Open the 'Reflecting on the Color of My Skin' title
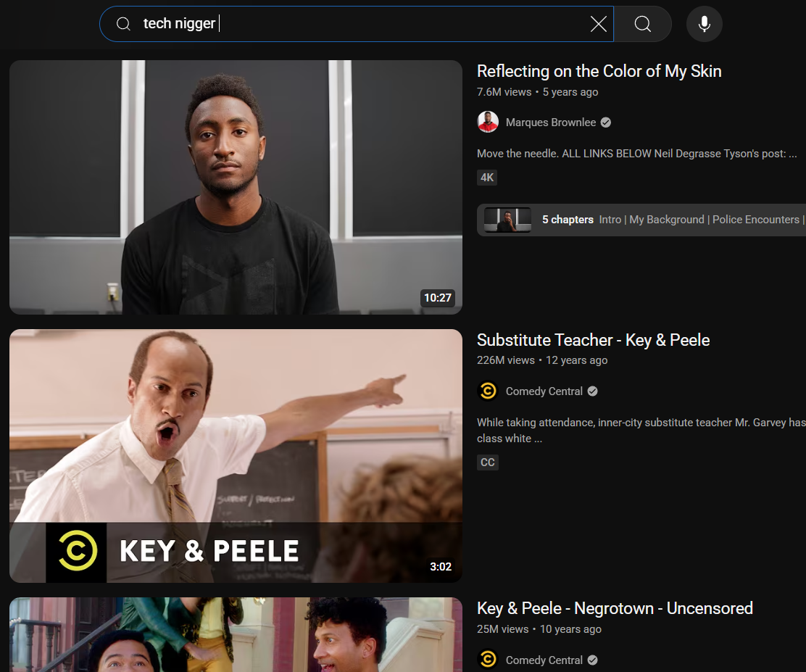This screenshot has height=672, width=806. (599, 71)
